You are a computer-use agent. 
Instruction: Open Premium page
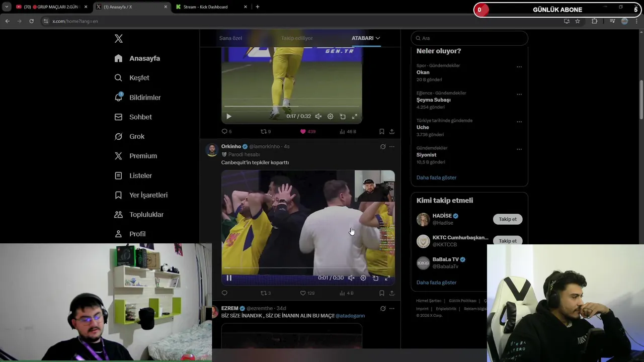click(135, 156)
